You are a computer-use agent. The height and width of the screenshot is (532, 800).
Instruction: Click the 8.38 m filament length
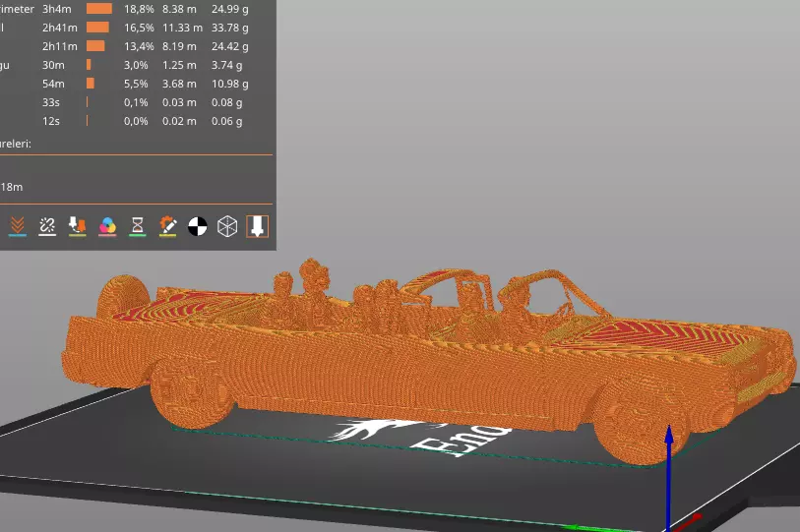179,9
